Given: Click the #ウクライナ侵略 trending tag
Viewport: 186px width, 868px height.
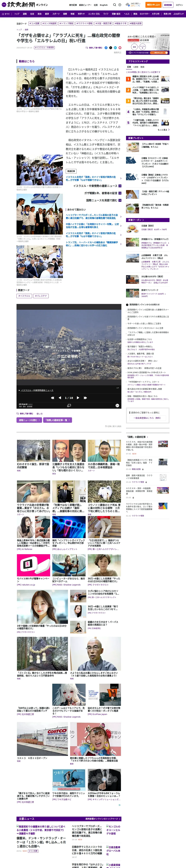Looking at the screenshot, I should (84, 24).
